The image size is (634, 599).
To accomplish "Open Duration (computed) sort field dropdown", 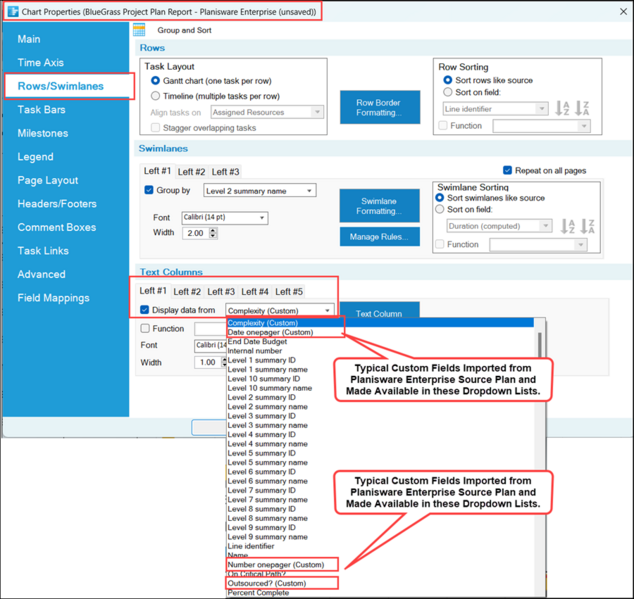I will tap(499, 226).
